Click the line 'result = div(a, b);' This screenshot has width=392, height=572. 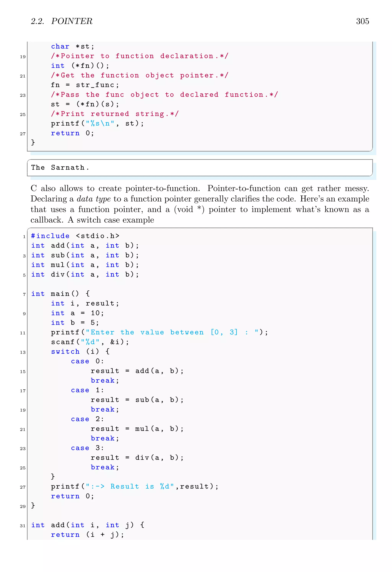[137, 457]
